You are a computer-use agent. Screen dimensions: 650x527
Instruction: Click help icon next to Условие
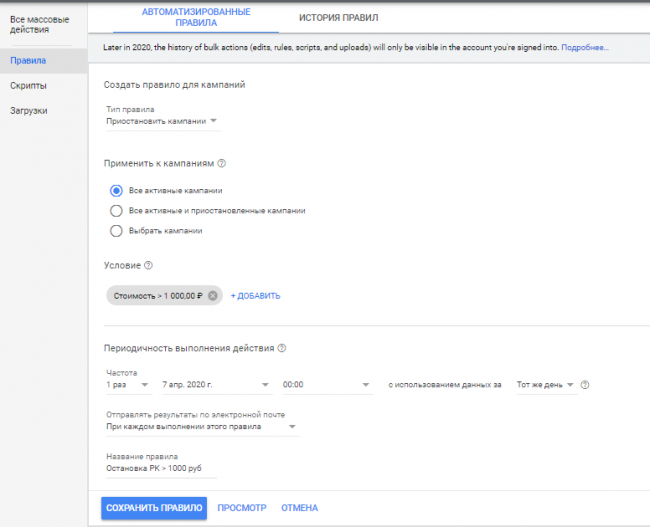click(x=148, y=265)
